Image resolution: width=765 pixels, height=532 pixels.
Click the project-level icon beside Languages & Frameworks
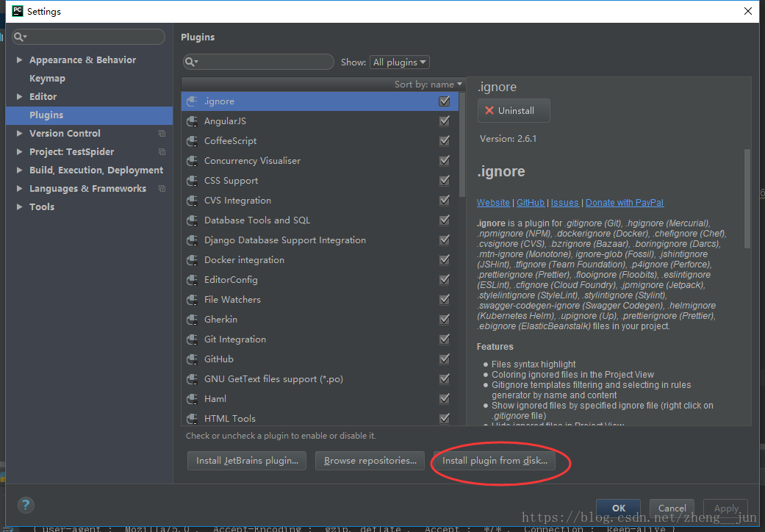(162, 189)
